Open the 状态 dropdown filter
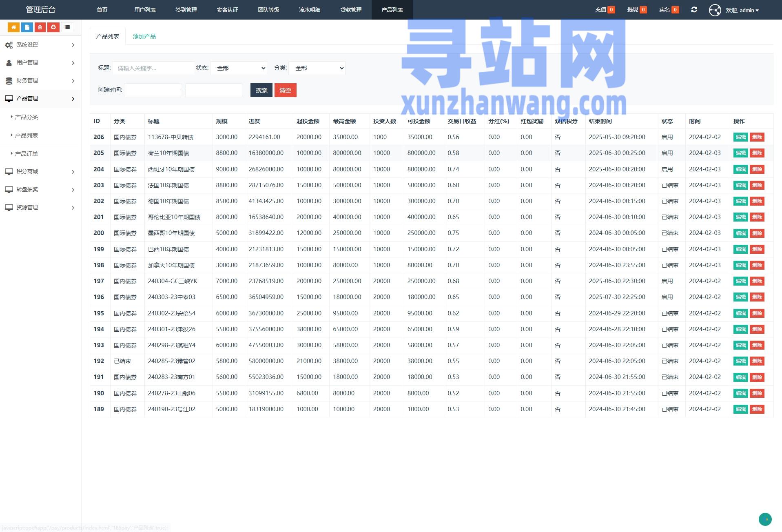Viewport: 782px width, 532px height. [239, 68]
